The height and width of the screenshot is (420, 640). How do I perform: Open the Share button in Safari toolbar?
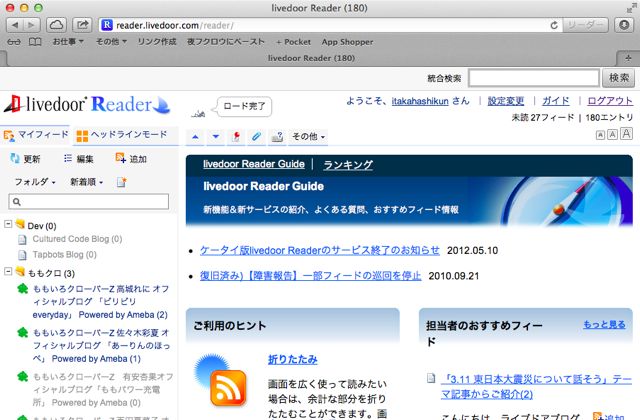pyautogui.click(x=82, y=25)
